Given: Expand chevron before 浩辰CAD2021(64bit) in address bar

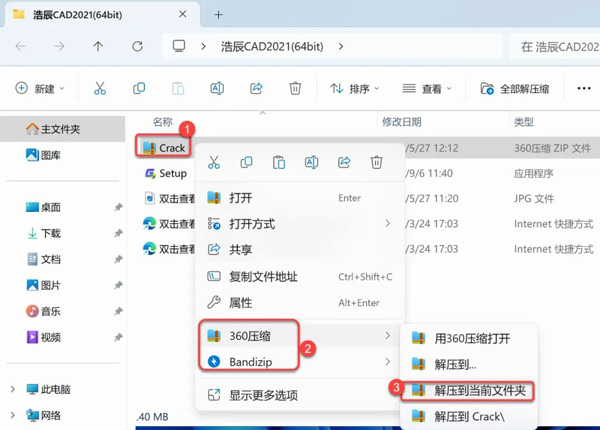Looking at the screenshot, I should [204, 46].
